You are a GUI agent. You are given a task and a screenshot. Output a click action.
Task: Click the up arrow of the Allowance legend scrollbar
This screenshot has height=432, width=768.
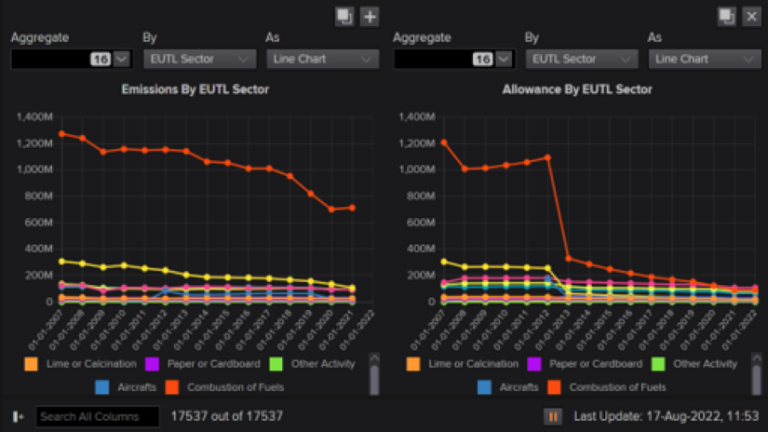point(756,358)
